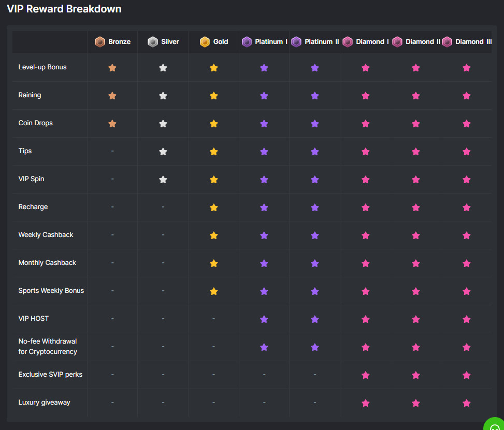Click the Silver tier hexagon icon
Viewport: 504px width, 430px height.
click(153, 42)
